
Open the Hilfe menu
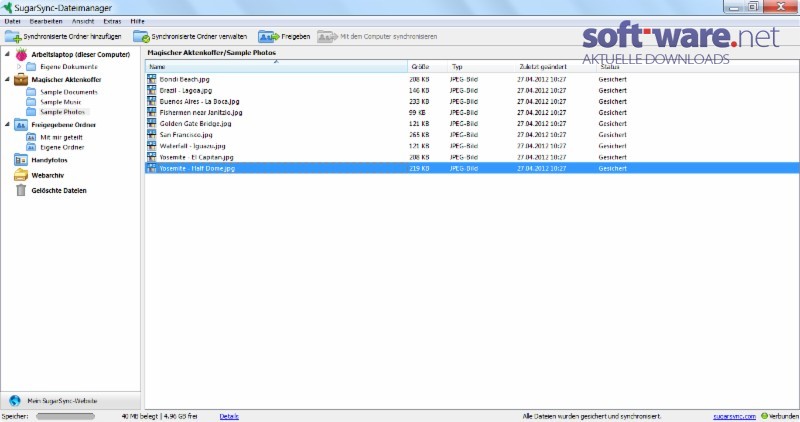click(137, 21)
